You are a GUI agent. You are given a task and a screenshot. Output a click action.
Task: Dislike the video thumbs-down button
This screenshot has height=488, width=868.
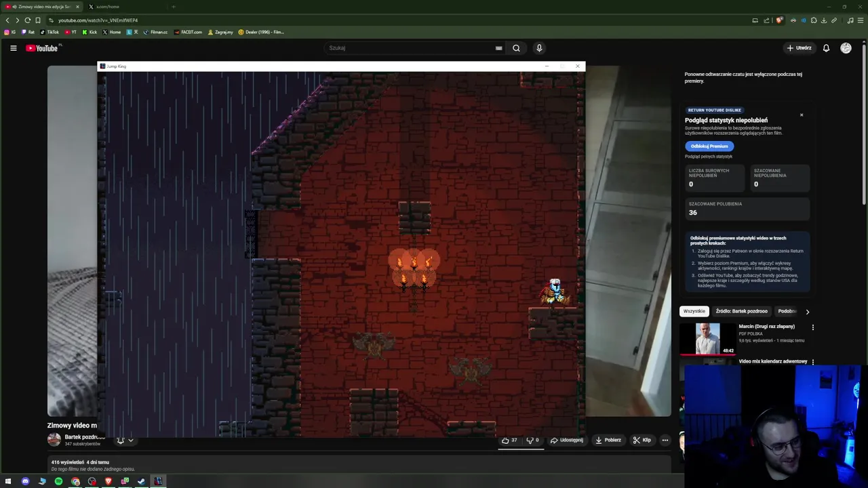532,440
